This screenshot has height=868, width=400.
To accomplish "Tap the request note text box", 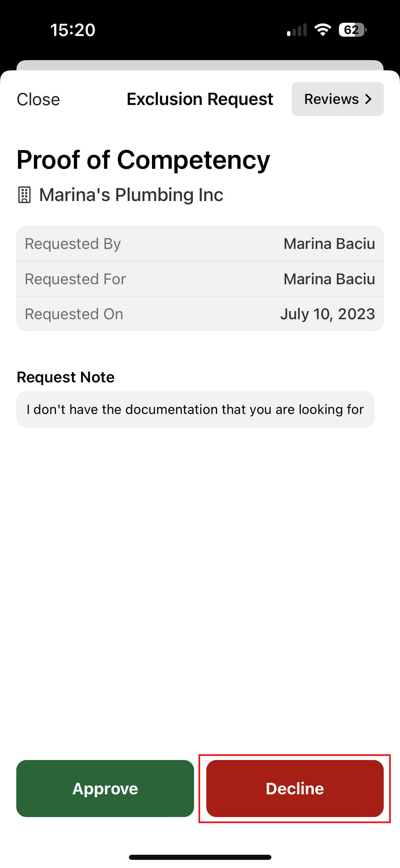I will pyautogui.click(x=195, y=409).
